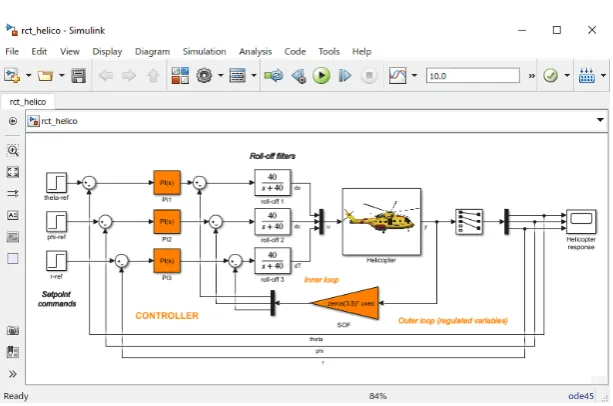Select the phi-ref step block
The width and height of the screenshot is (613, 406).
click(x=57, y=222)
